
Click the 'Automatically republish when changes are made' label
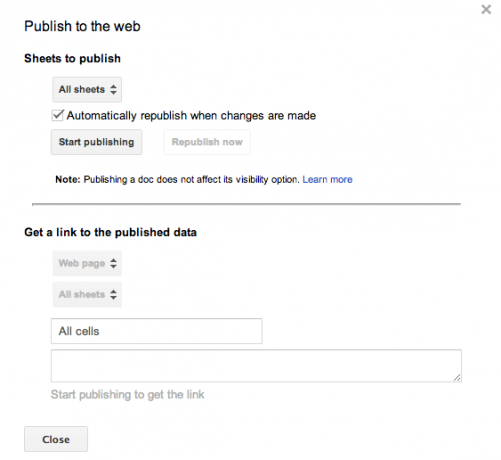pyautogui.click(x=191, y=116)
